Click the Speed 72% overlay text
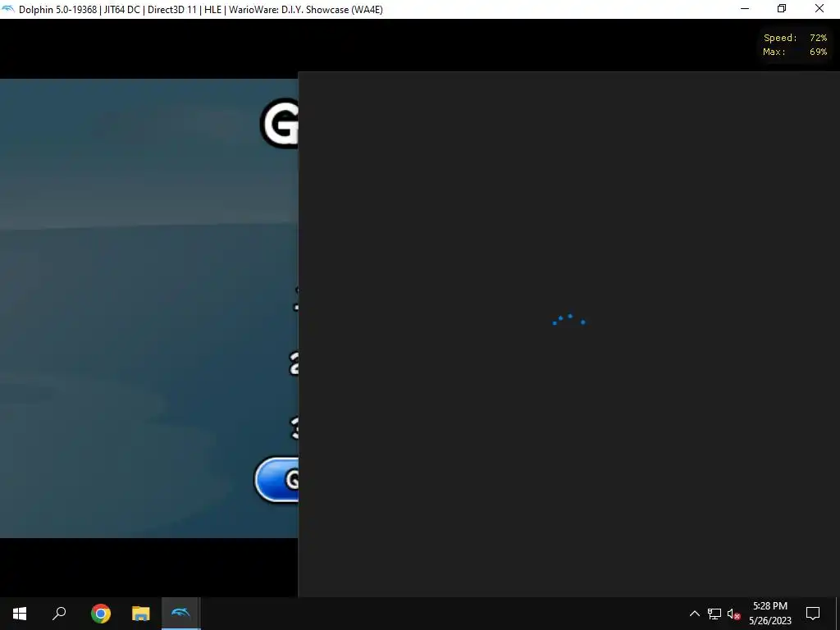The width and height of the screenshot is (840, 630). coord(795,38)
